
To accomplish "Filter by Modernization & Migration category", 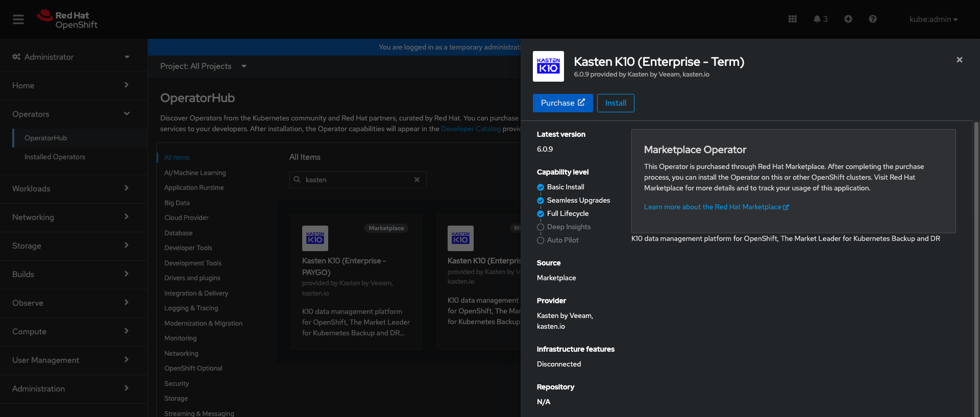I will [204, 323].
